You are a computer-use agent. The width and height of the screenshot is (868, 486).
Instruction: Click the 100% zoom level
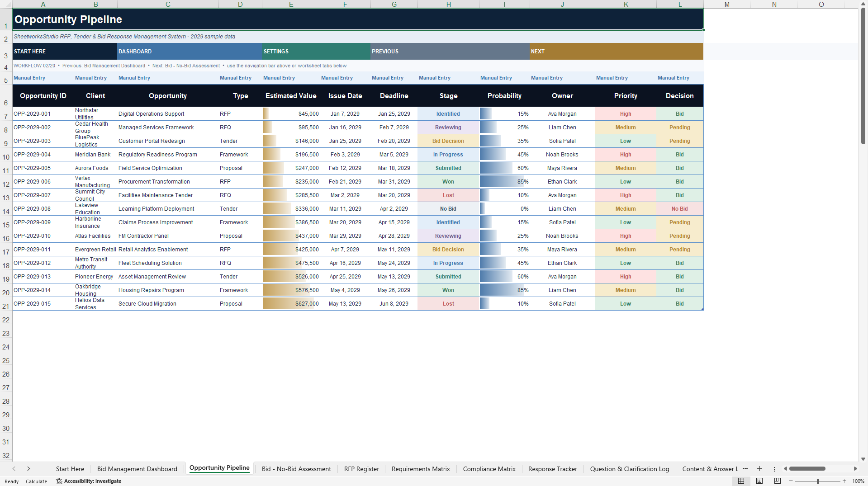858,481
